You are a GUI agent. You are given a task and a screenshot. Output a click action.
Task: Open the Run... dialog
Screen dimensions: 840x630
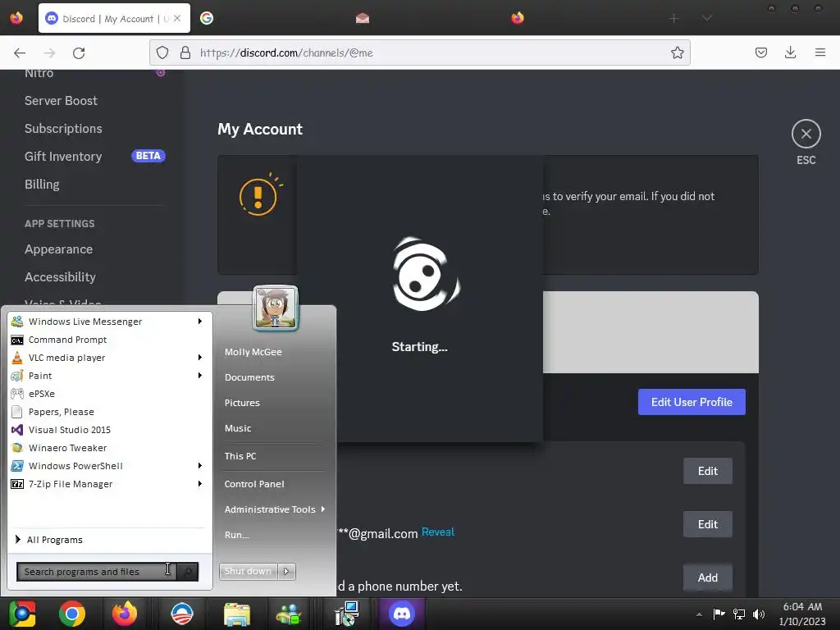[236, 535]
